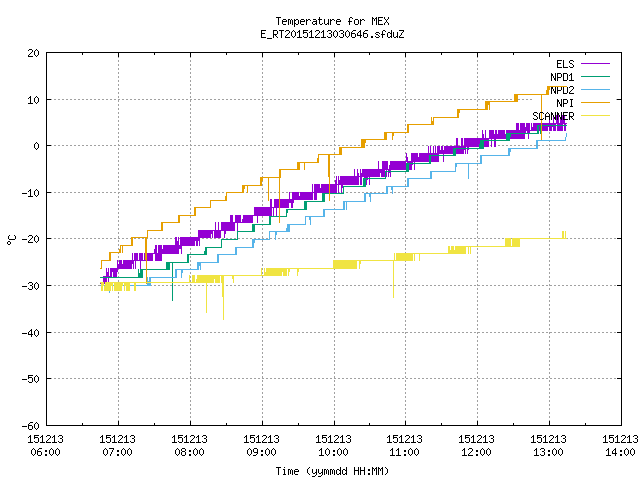
Task: Click the '°C' y-axis unit label
Action: [x=11, y=240]
